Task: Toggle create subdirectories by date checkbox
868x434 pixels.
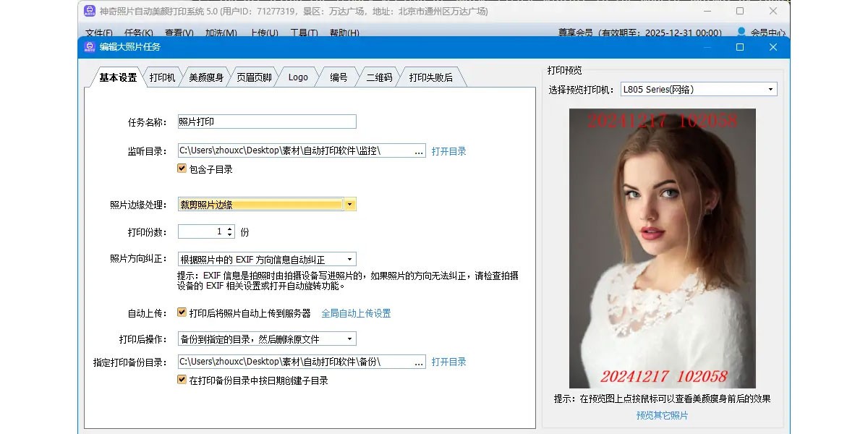Action: point(182,380)
